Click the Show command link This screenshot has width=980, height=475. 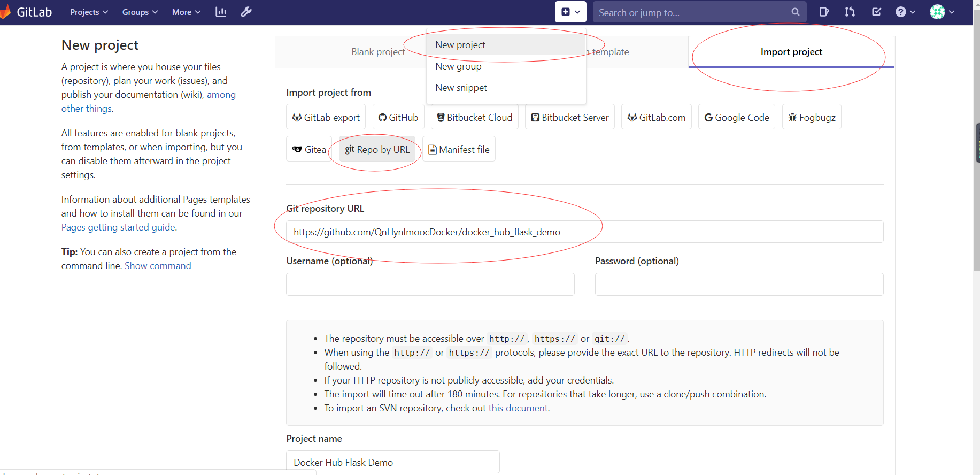pos(158,265)
